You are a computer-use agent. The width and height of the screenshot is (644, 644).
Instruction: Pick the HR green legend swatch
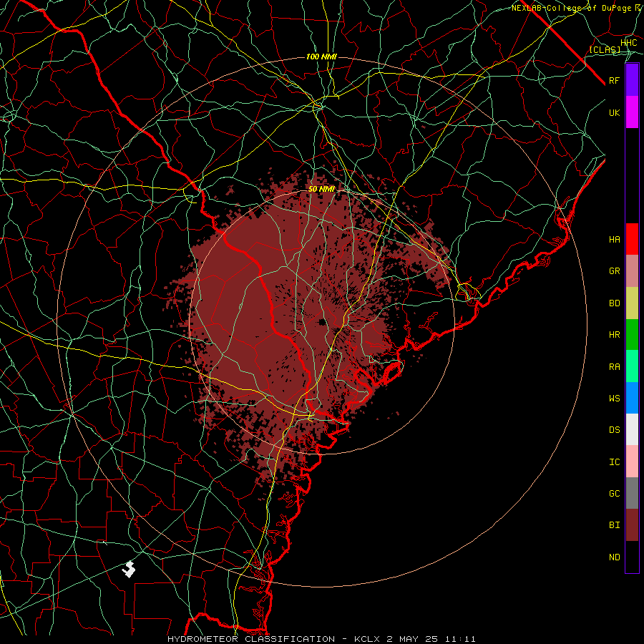pos(632,335)
